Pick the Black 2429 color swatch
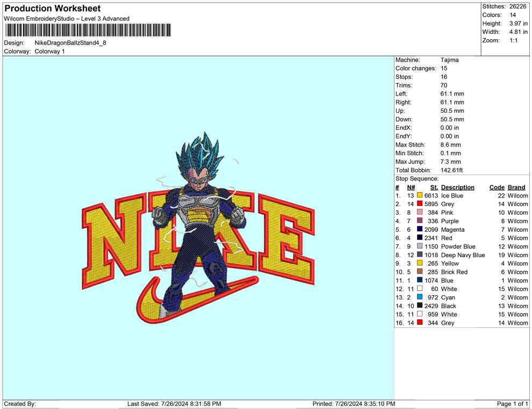The height and width of the screenshot is (409, 532). coord(420,305)
